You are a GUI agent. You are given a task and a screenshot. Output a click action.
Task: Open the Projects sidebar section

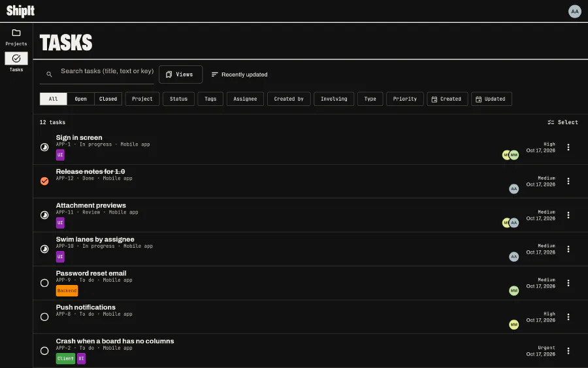click(x=16, y=37)
